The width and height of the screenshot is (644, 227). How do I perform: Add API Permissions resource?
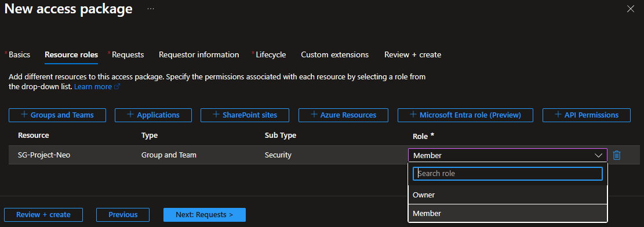pyautogui.click(x=587, y=115)
